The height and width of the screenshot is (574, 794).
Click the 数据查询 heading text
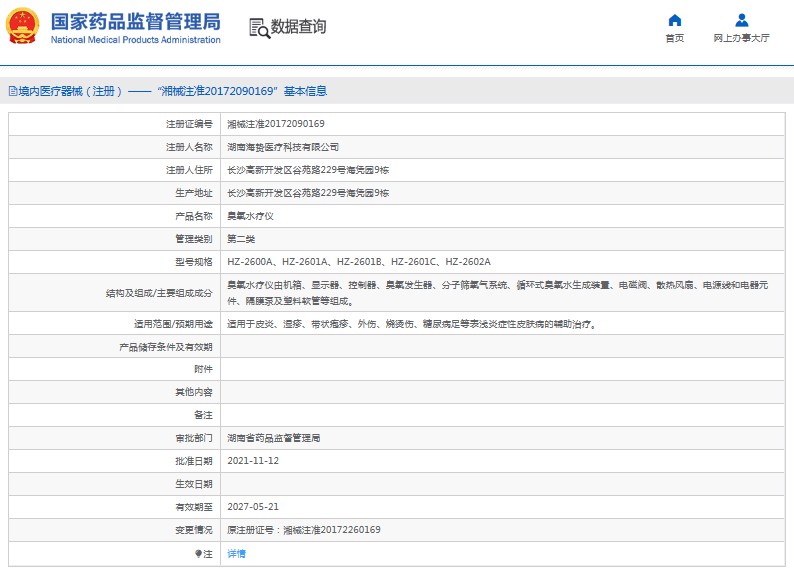pos(298,27)
